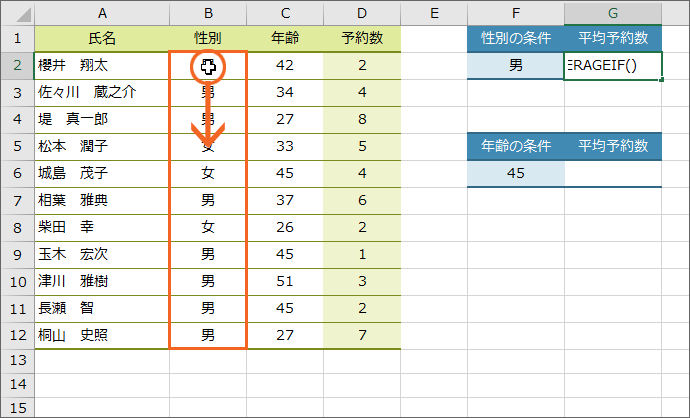Screen dimensions: 690x418
Task: Click age 26 in row 8
Action: pyautogui.click(x=285, y=227)
